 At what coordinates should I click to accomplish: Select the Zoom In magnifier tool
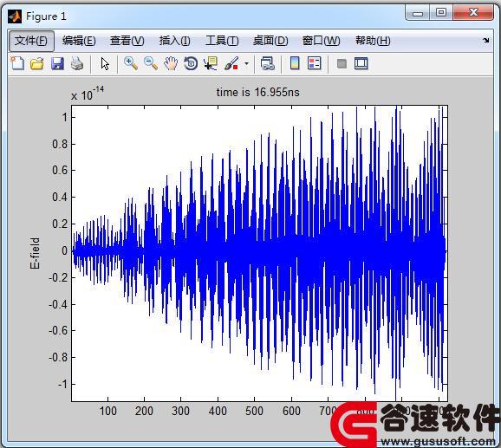(131, 63)
